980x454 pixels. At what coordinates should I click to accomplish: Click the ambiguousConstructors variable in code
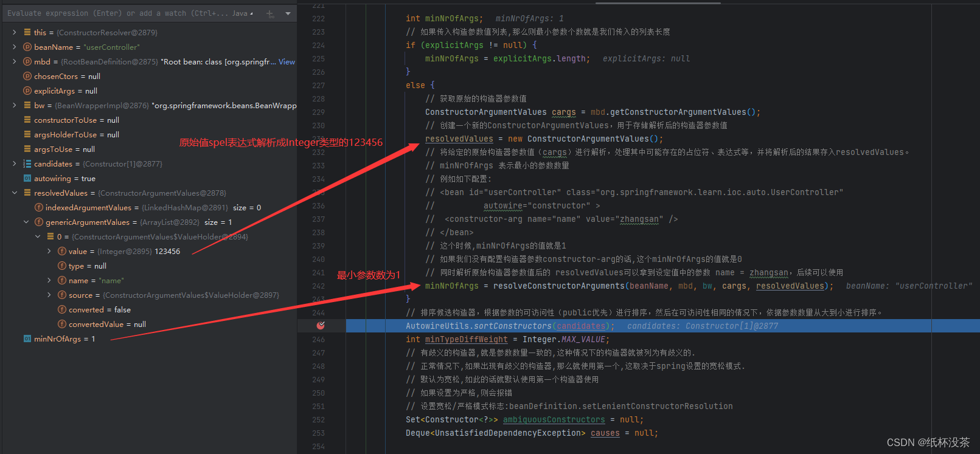(x=554, y=420)
